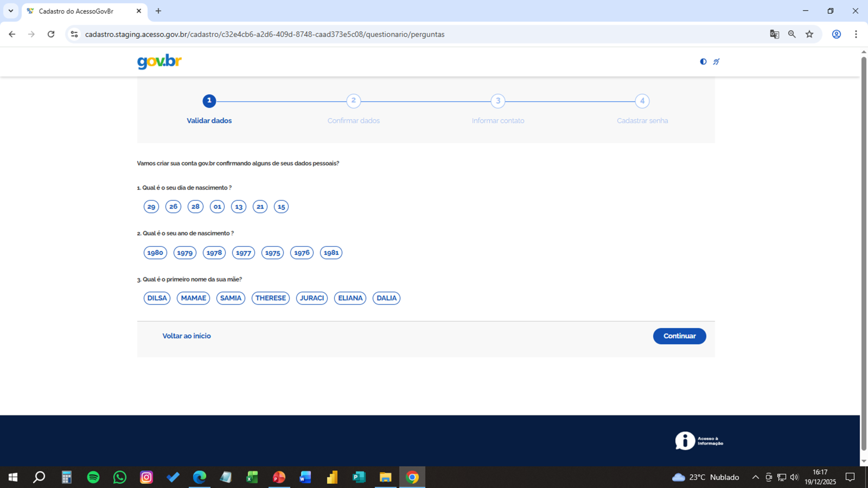Choose mother's name JURACI

[x=312, y=298]
